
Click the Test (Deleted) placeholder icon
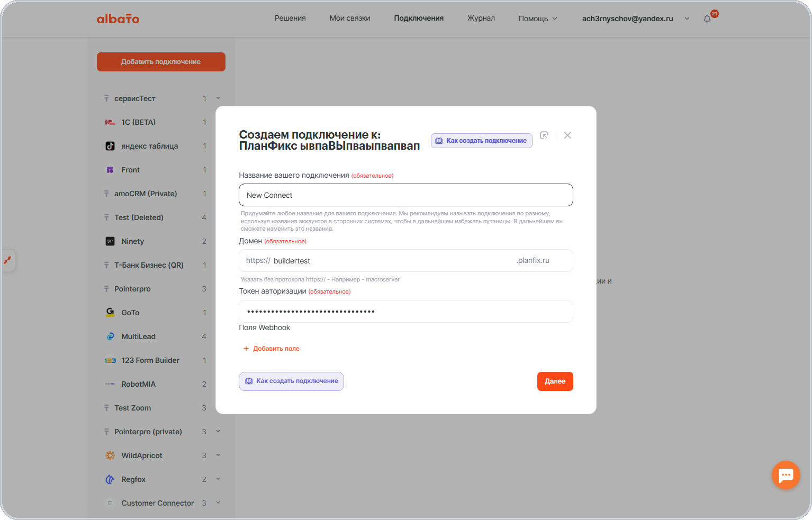(106, 217)
